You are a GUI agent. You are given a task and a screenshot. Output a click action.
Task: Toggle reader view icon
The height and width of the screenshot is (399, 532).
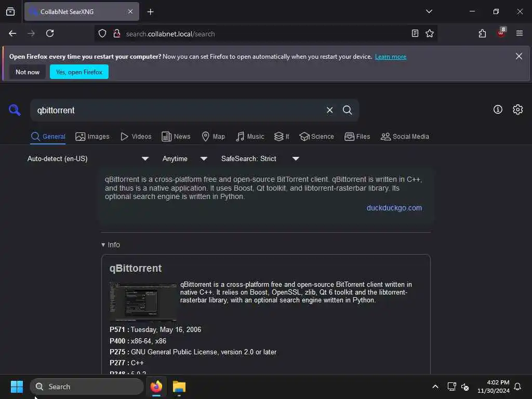415,34
